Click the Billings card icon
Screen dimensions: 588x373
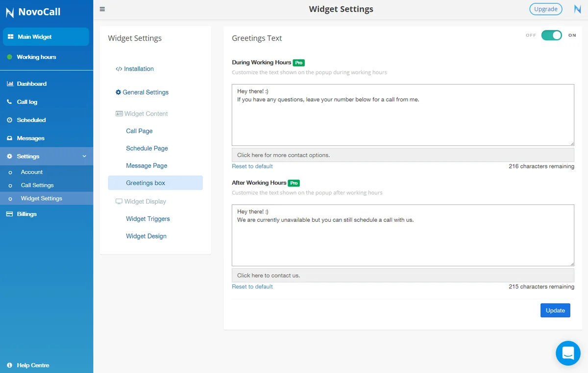9,214
